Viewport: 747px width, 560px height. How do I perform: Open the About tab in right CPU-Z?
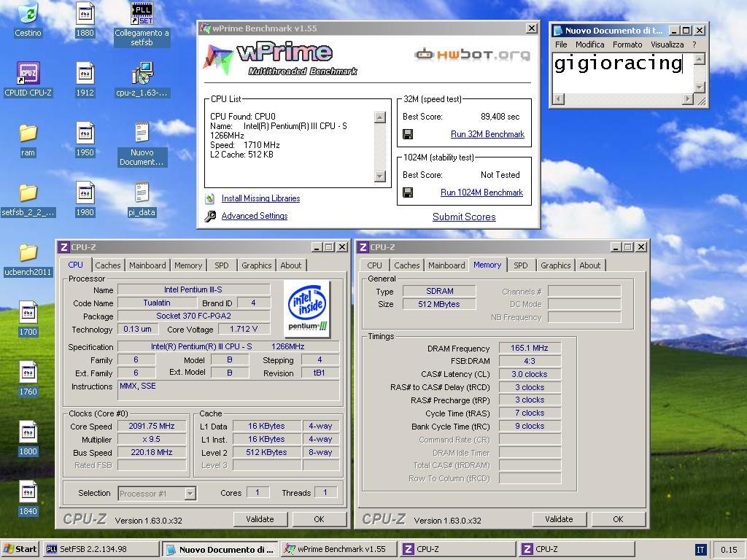pyautogui.click(x=589, y=265)
